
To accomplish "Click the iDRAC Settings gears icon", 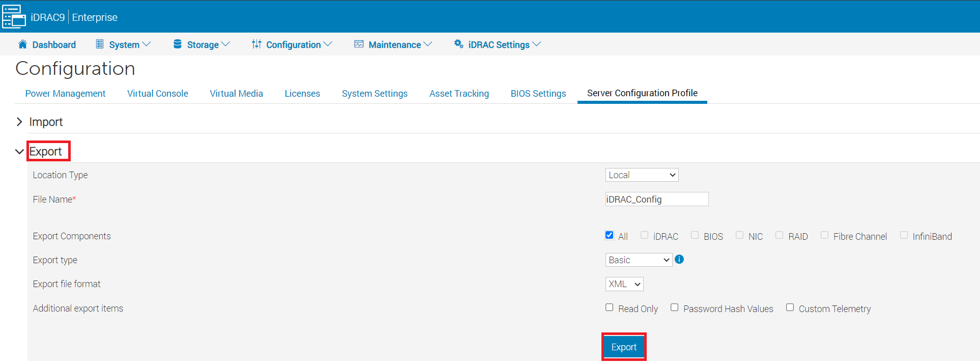I will click(458, 44).
